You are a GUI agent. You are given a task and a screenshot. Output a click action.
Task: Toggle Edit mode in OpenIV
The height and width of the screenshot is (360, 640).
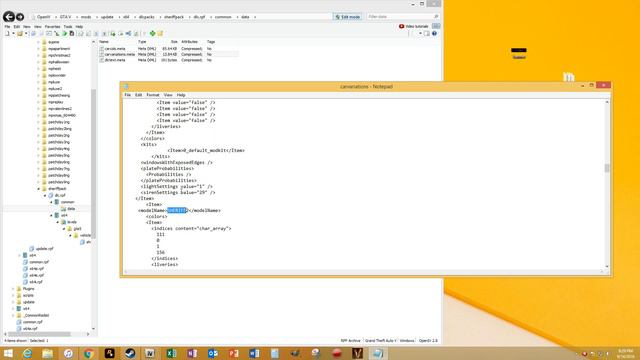click(348, 17)
